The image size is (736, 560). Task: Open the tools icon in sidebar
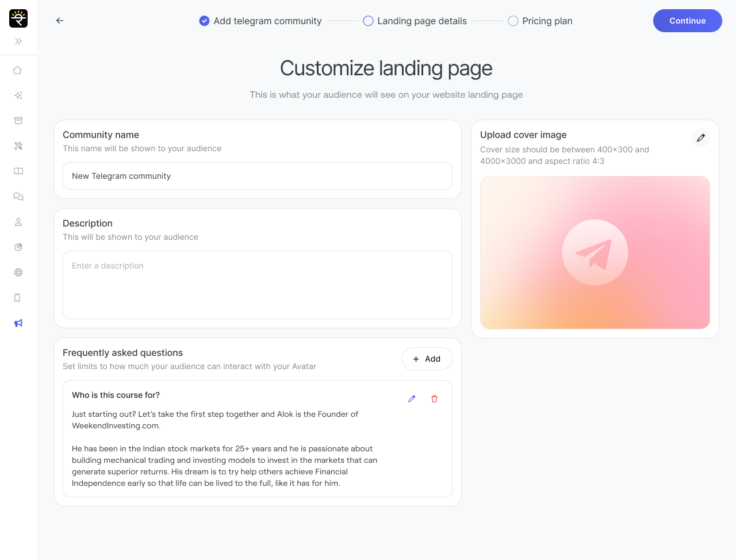[x=18, y=146]
